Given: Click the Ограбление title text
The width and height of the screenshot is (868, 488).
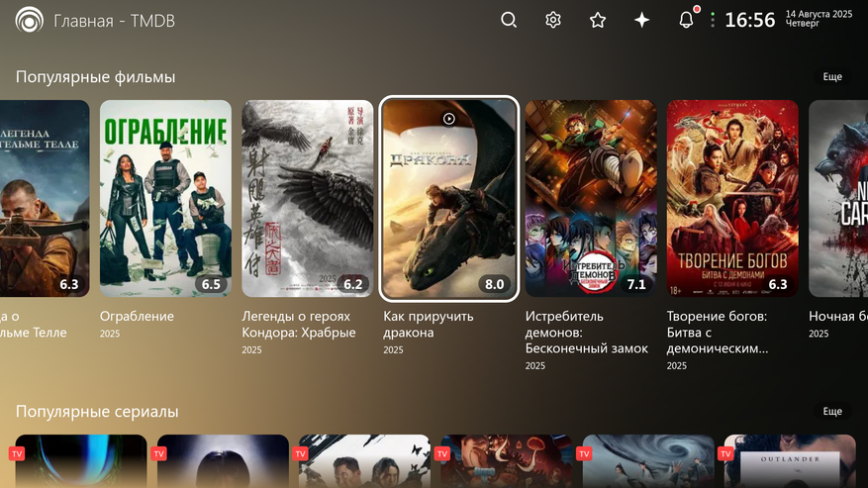Looking at the screenshot, I should click(137, 317).
